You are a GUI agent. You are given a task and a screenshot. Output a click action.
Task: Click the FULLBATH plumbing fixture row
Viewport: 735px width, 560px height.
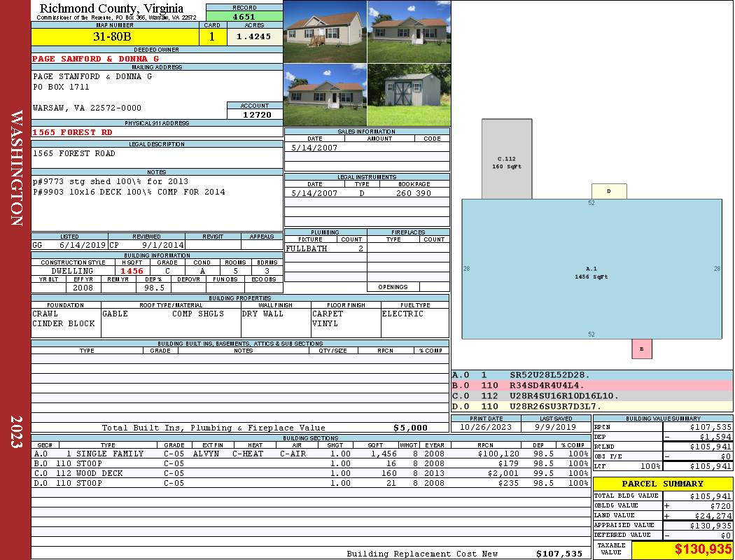pyautogui.click(x=325, y=248)
